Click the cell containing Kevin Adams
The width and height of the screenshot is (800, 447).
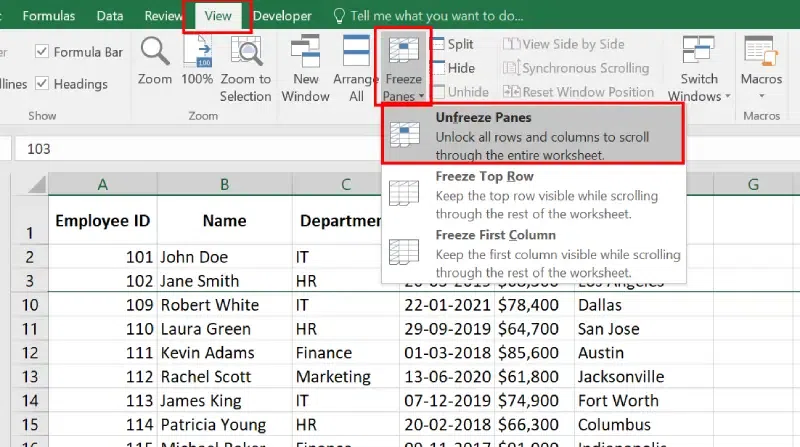click(x=224, y=353)
